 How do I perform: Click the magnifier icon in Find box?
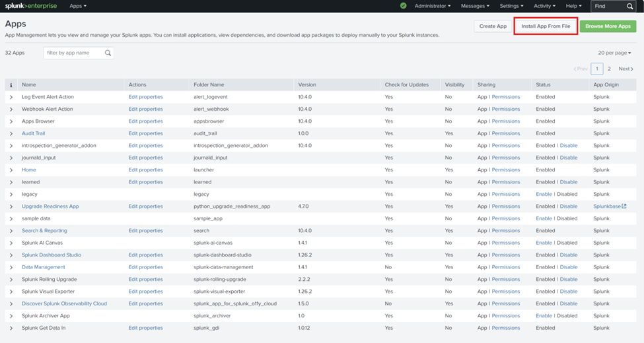pyautogui.click(x=629, y=6)
